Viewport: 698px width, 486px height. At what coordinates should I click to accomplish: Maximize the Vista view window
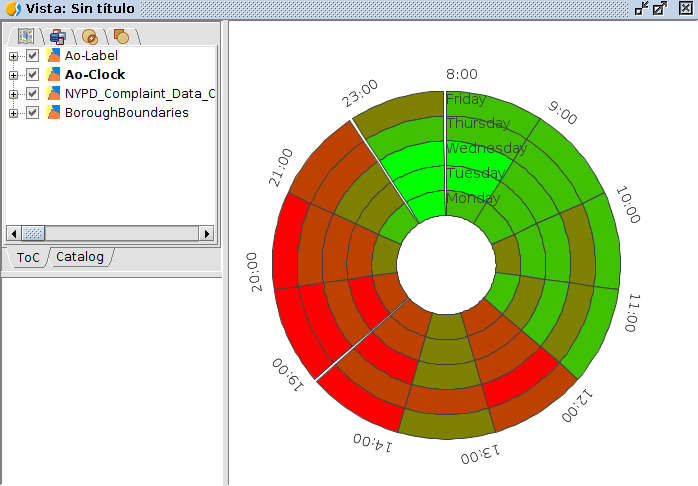pyautogui.click(x=660, y=9)
